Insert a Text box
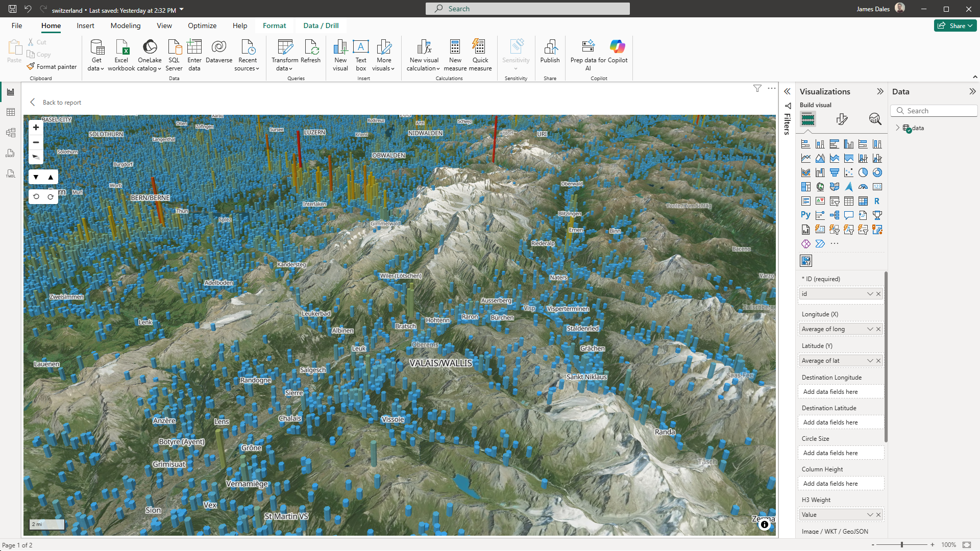This screenshot has height=551, width=980. click(361, 55)
